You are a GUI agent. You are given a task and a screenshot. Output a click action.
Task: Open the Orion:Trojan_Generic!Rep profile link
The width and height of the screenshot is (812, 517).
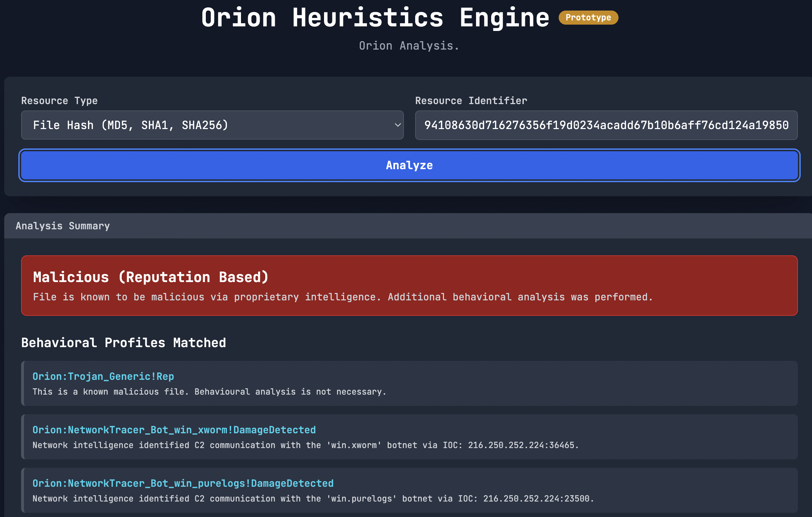pos(103,376)
